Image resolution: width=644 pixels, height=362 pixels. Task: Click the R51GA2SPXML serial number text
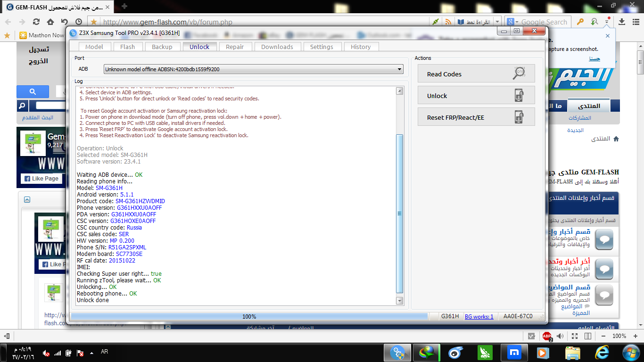pyautogui.click(x=127, y=247)
